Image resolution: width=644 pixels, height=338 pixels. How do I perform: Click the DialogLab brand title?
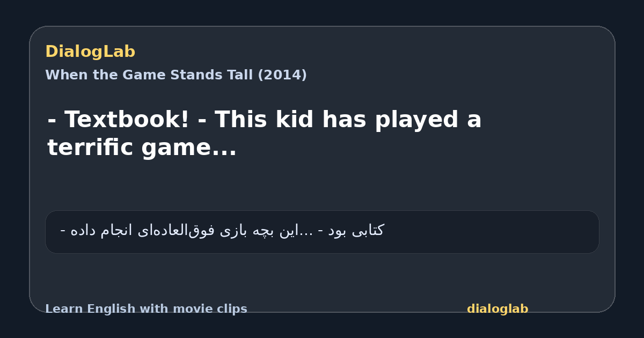click(90, 52)
